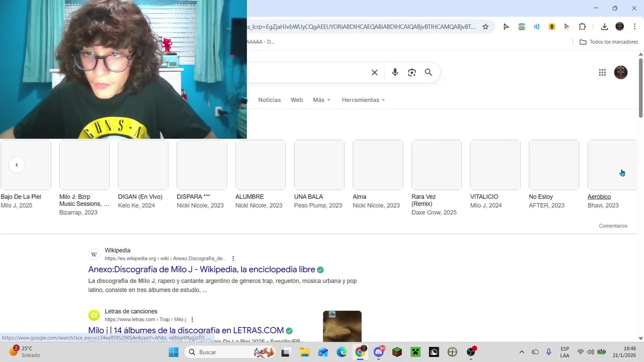Open the custom cursor extension with yellow badge
The width and height of the screenshot is (644, 362).
(x=567, y=27)
